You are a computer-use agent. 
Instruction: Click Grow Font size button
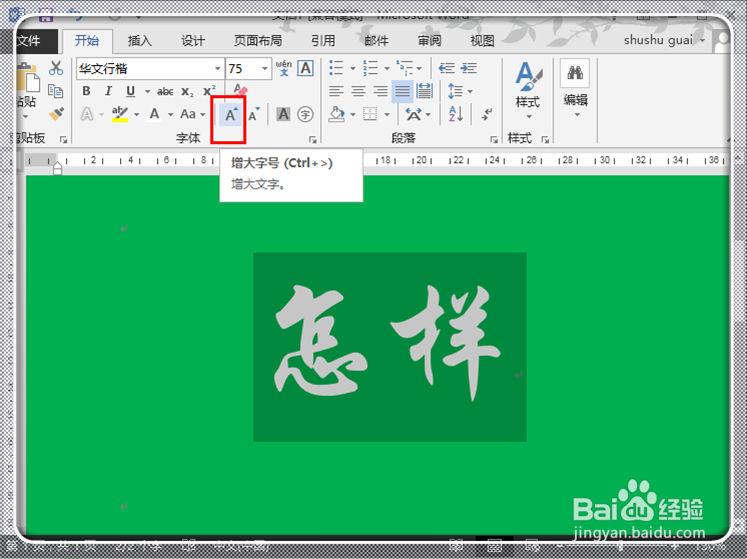(231, 114)
